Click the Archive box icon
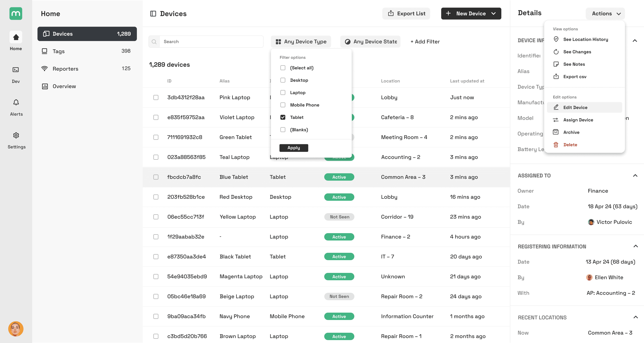The height and width of the screenshot is (343, 644). point(556,132)
